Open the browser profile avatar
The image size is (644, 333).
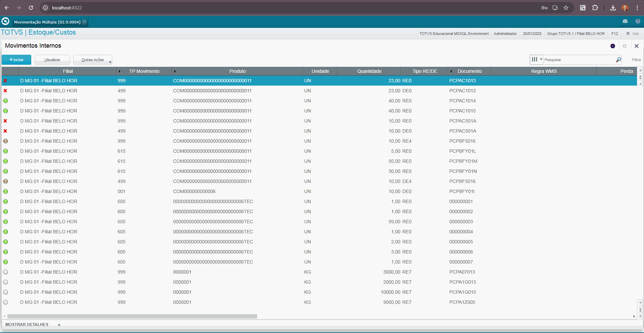coord(625,8)
